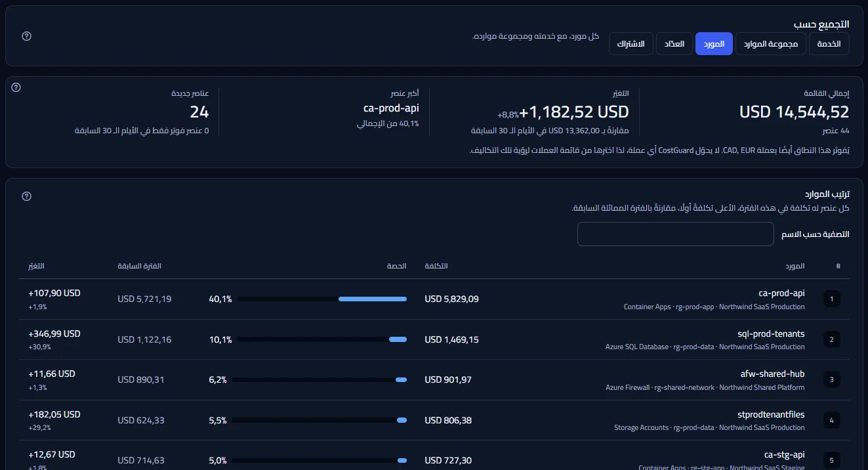Group by الخدمة
The height and width of the screenshot is (470, 868).
coord(829,44)
